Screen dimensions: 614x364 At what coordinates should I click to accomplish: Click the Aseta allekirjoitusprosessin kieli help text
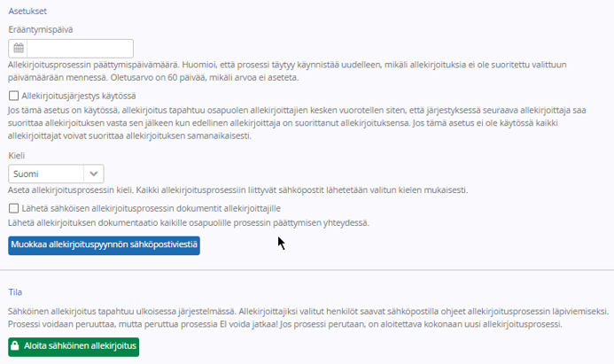point(238,190)
